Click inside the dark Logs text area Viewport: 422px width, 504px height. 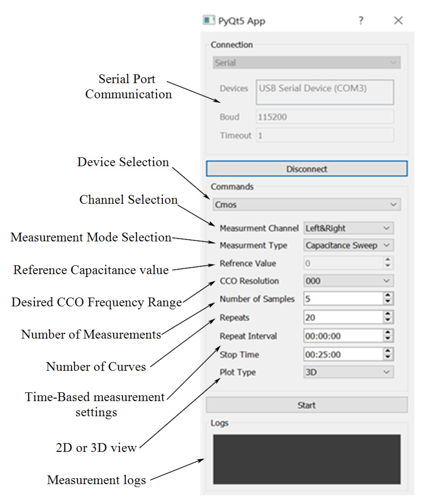point(307,459)
